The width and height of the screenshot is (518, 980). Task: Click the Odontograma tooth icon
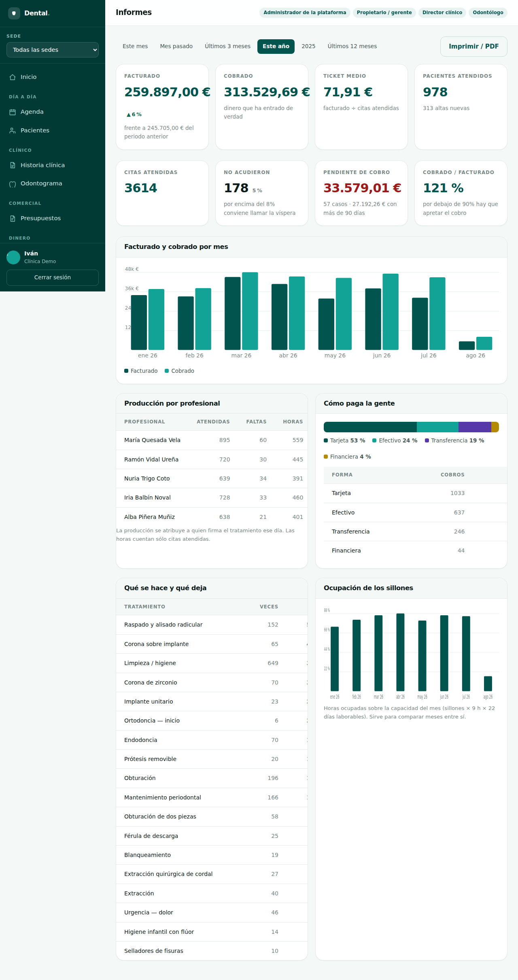coord(13,184)
